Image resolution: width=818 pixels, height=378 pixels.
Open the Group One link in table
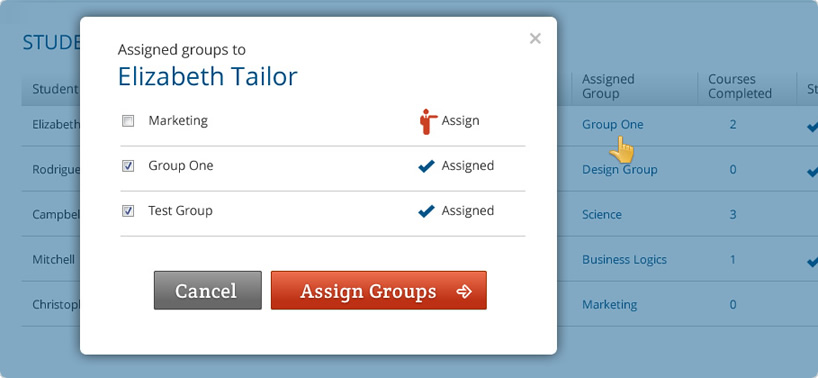point(612,125)
